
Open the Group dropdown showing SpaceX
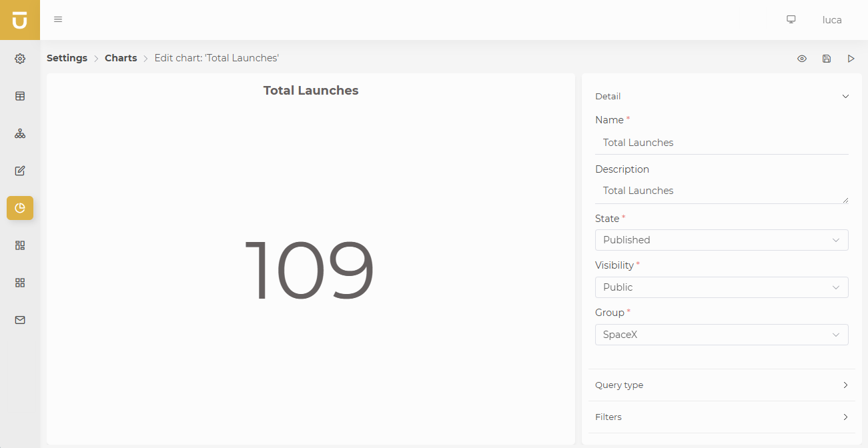pos(721,335)
